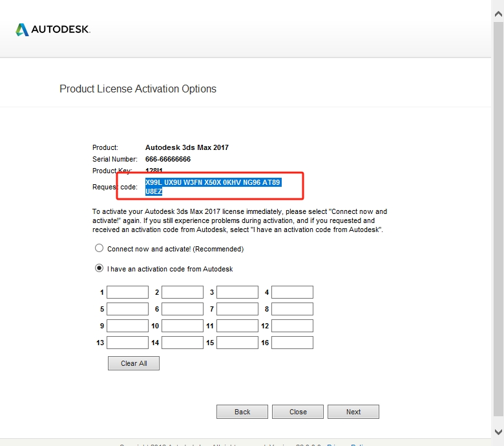The image size is (504, 446).
Task: Click the last activation code field 16
Action: 292,343
